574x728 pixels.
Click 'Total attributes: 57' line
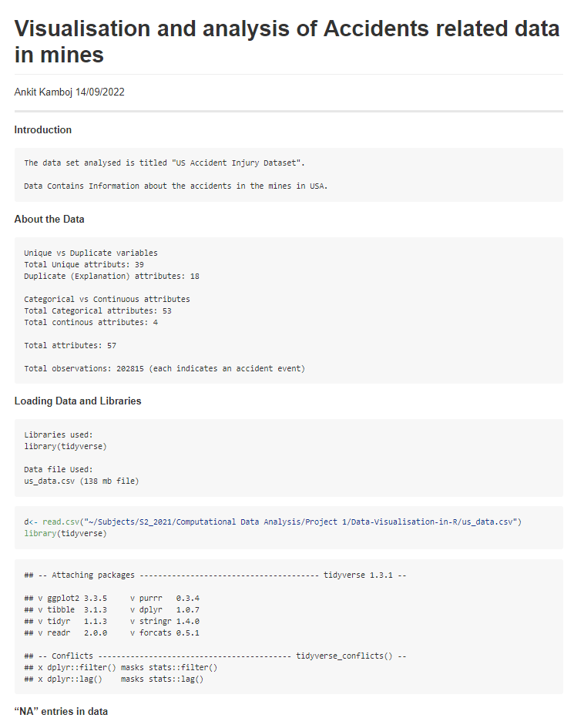[70, 345]
